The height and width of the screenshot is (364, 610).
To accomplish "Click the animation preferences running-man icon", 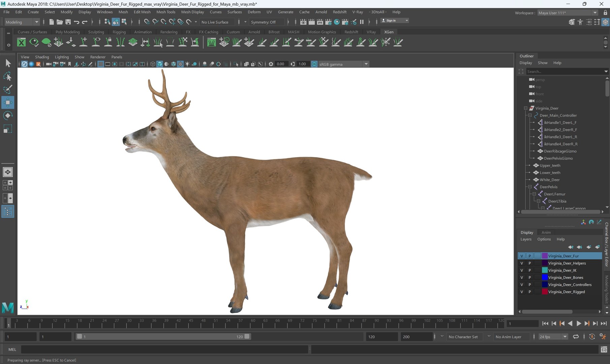I will [x=603, y=336].
